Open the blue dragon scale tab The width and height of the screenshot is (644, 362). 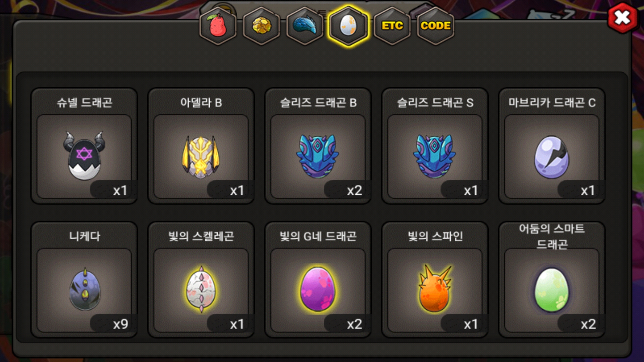pyautogui.click(x=305, y=26)
